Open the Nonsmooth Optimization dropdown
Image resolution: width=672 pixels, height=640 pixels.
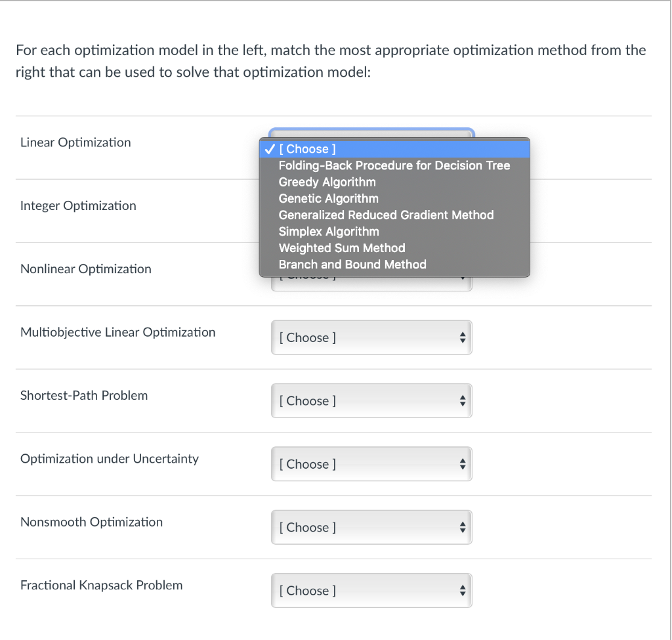371,527
